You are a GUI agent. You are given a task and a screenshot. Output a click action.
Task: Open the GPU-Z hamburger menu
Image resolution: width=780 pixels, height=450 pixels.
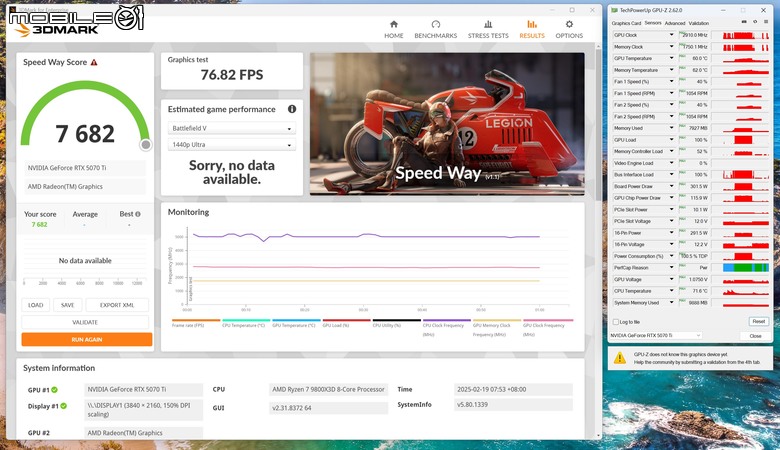tap(766, 22)
